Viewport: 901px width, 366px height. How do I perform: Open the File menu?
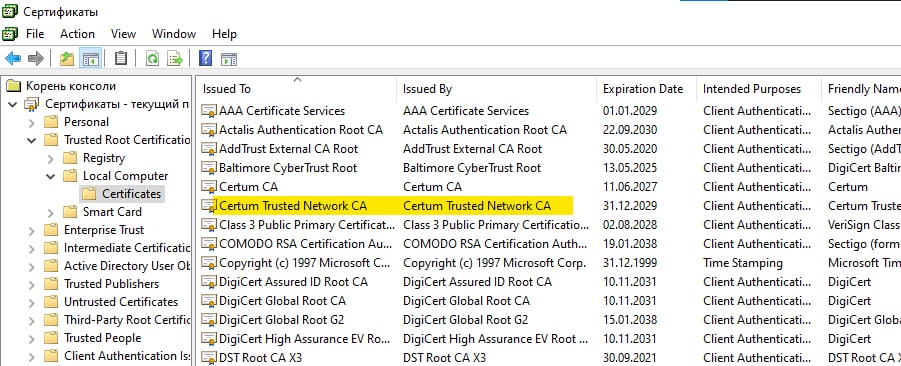pyautogui.click(x=35, y=34)
